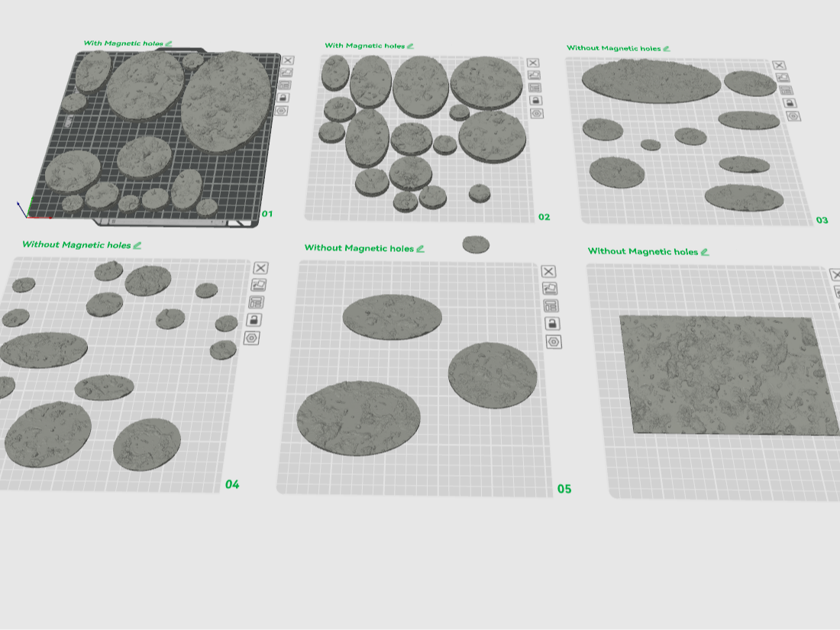Remove plate 01 with its X icon
Image resolution: width=840 pixels, height=630 pixels.
[x=288, y=60]
